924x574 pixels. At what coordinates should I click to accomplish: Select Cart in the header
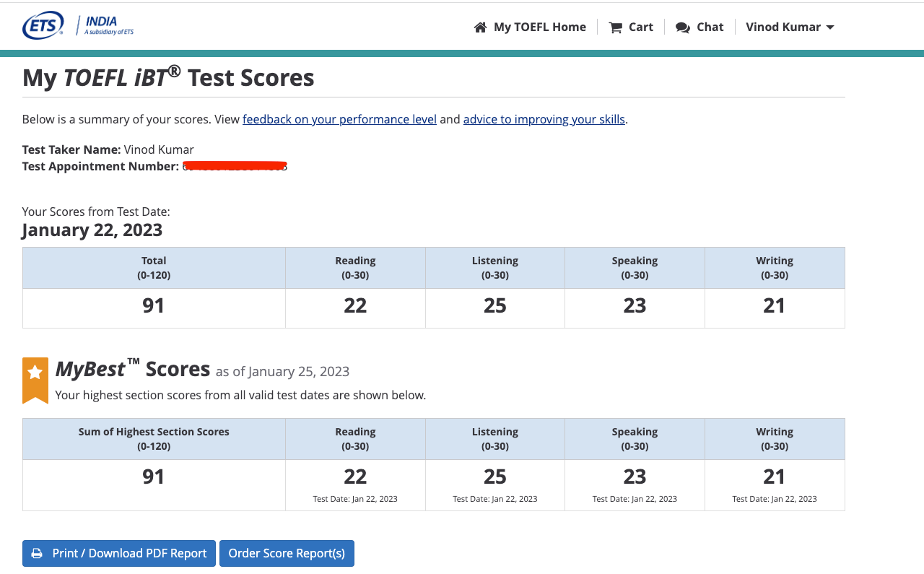[641, 27]
